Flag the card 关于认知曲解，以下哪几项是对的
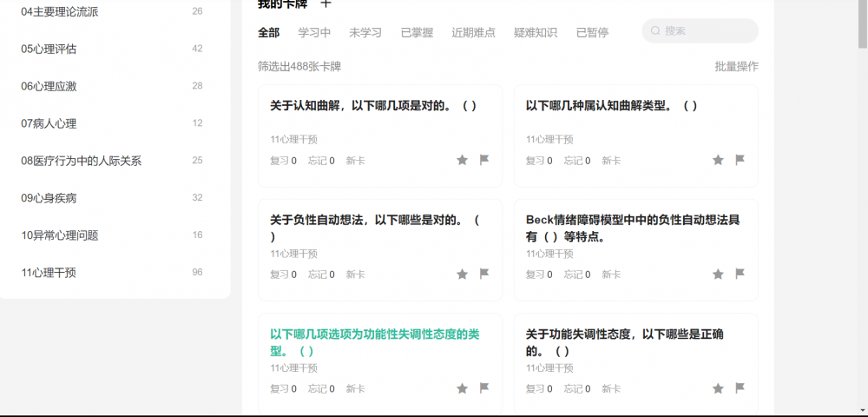The height and width of the screenshot is (417, 868). (x=484, y=160)
